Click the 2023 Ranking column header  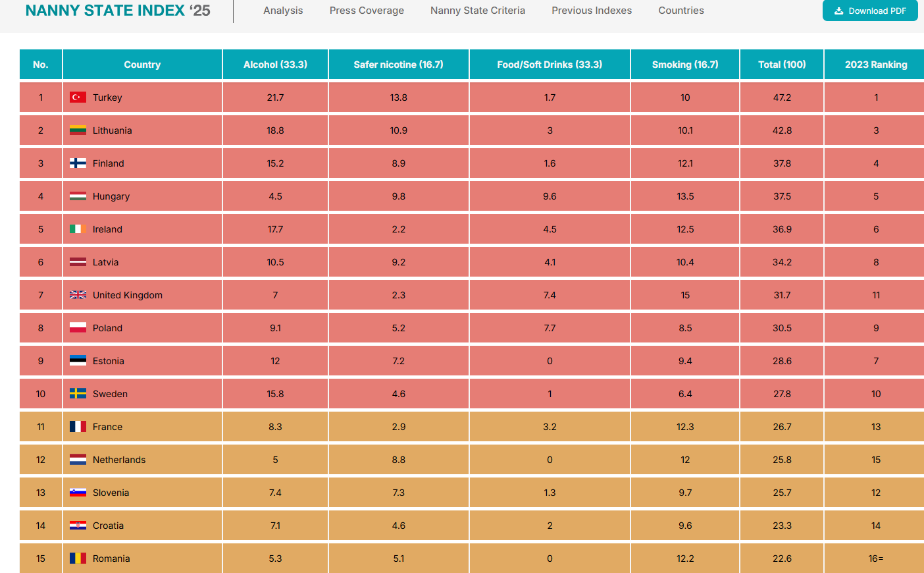(x=876, y=65)
